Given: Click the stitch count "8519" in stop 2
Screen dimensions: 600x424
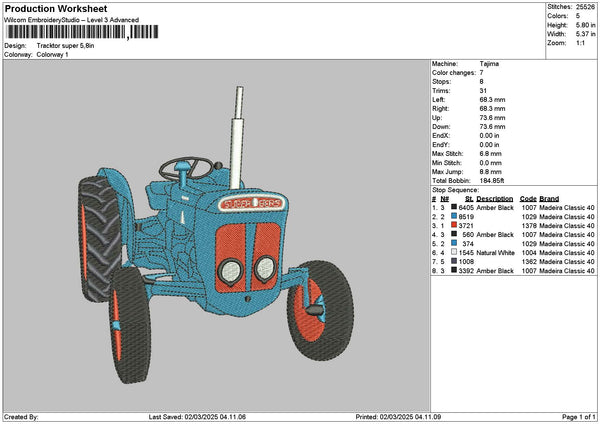Looking at the screenshot, I should 466,217.
